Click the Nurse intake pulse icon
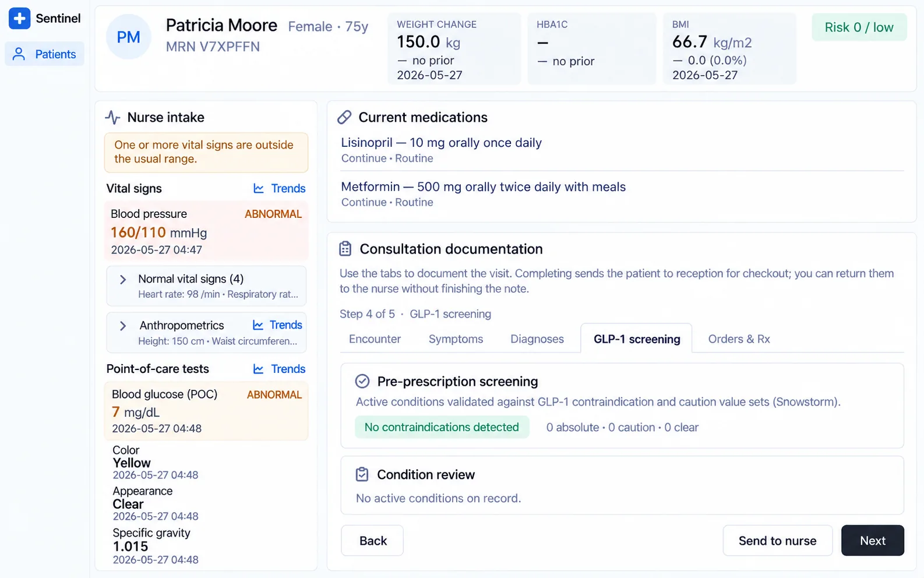Image resolution: width=924 pixels, height=578 pixels. 112,118
